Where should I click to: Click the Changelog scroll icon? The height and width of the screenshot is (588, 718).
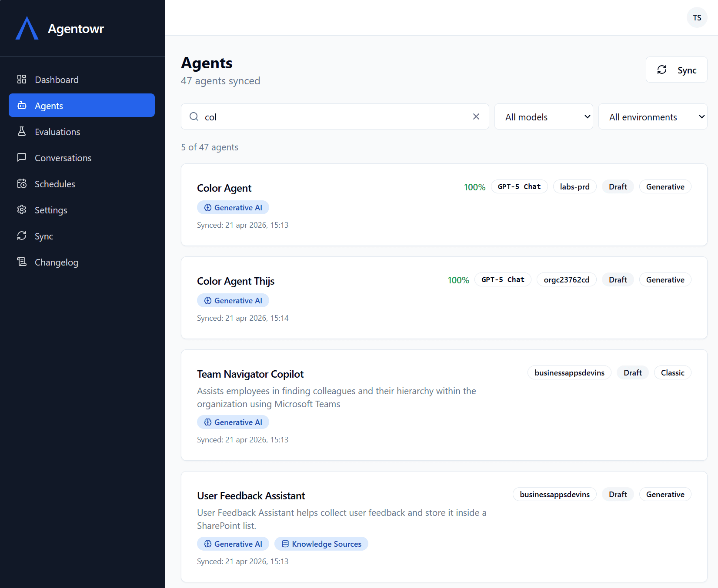[x=22, y=262]
